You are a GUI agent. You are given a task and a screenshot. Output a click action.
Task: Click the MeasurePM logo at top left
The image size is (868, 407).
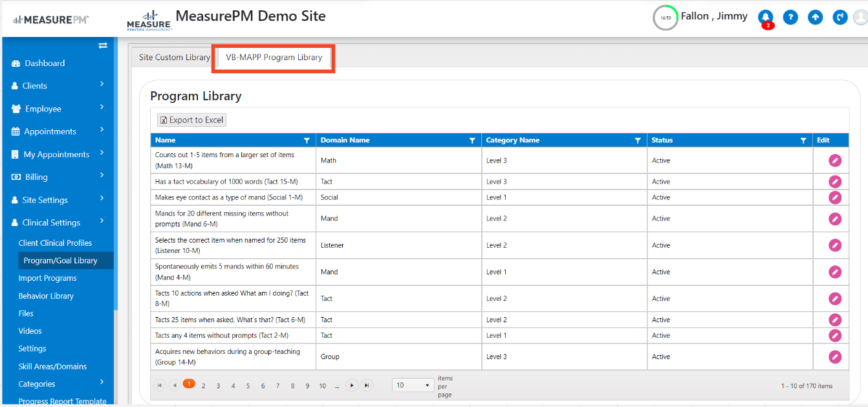coord(51,20)
